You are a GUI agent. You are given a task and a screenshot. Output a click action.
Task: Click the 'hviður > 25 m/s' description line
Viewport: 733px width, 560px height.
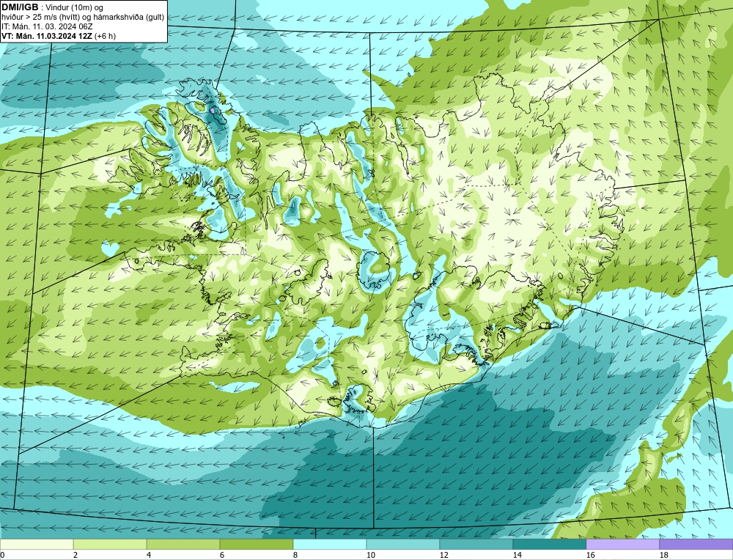(83, 18)
